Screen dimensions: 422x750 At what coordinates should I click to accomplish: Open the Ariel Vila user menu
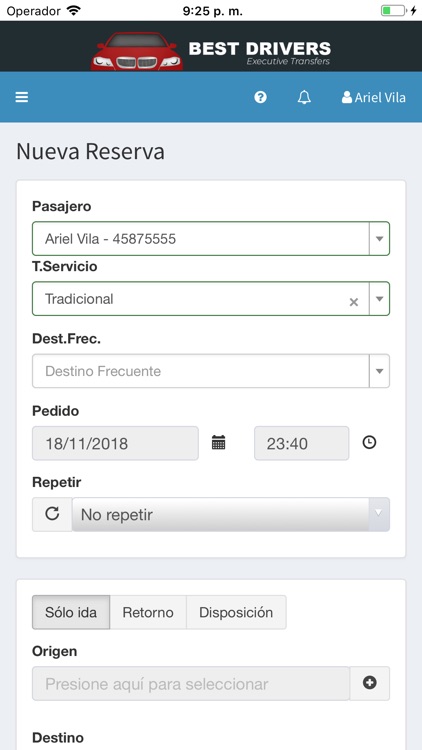pos(374,98)
